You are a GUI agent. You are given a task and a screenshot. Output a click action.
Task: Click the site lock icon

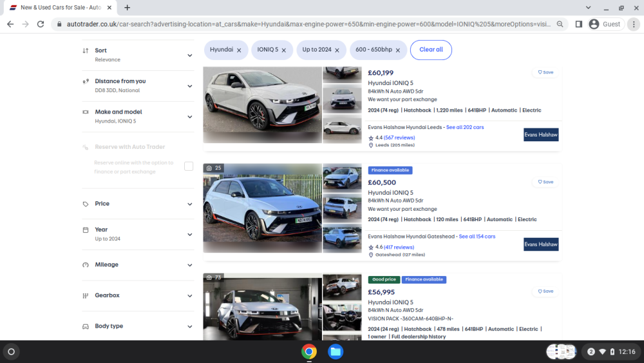tap(59, 25)
